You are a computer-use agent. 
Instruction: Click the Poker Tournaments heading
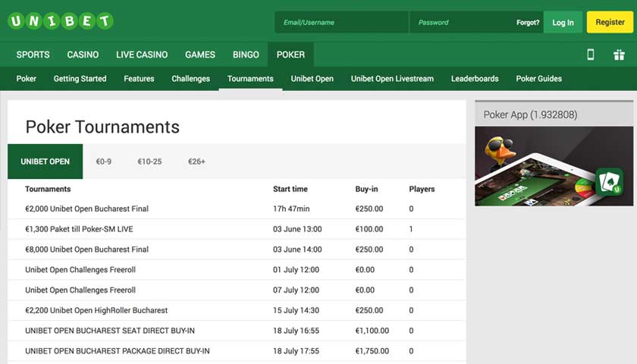102,127
